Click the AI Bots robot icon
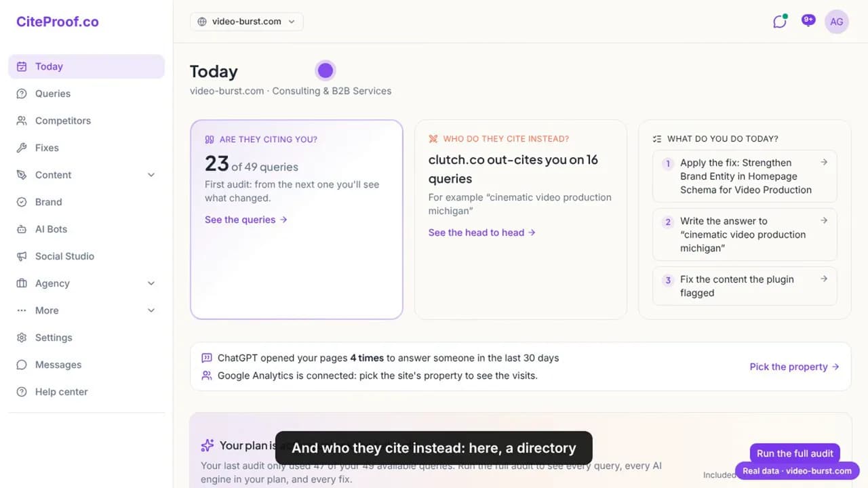The image size is (868, 488). click(22, 229)
